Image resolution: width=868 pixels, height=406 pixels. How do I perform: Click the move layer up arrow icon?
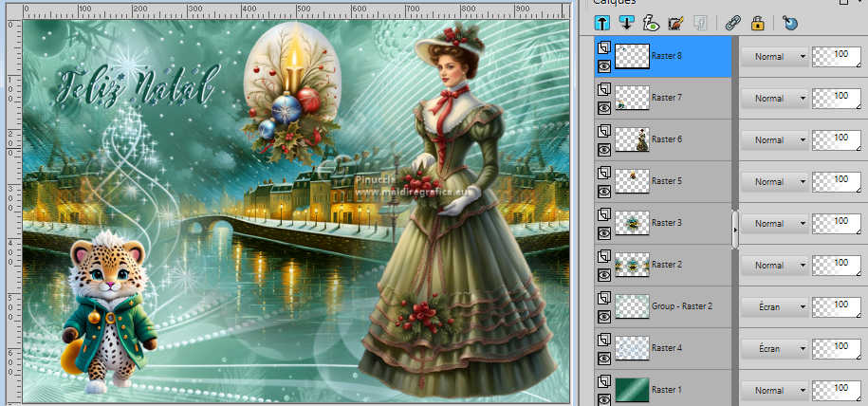click(602, 23)
